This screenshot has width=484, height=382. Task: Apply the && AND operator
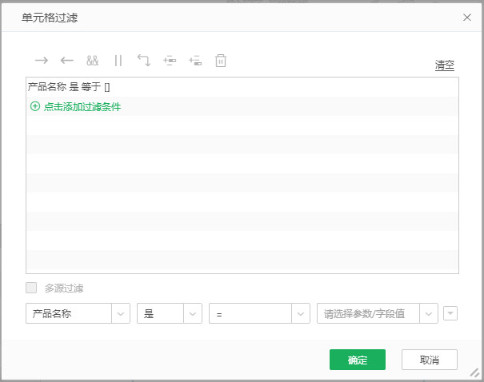click(x=92, y=61)
